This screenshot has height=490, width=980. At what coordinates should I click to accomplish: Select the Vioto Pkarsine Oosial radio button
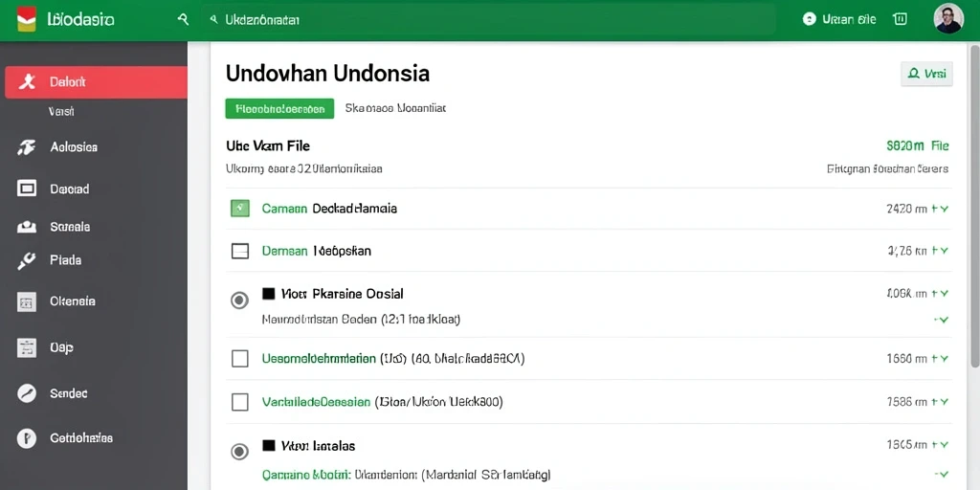(x=239, y=301)
